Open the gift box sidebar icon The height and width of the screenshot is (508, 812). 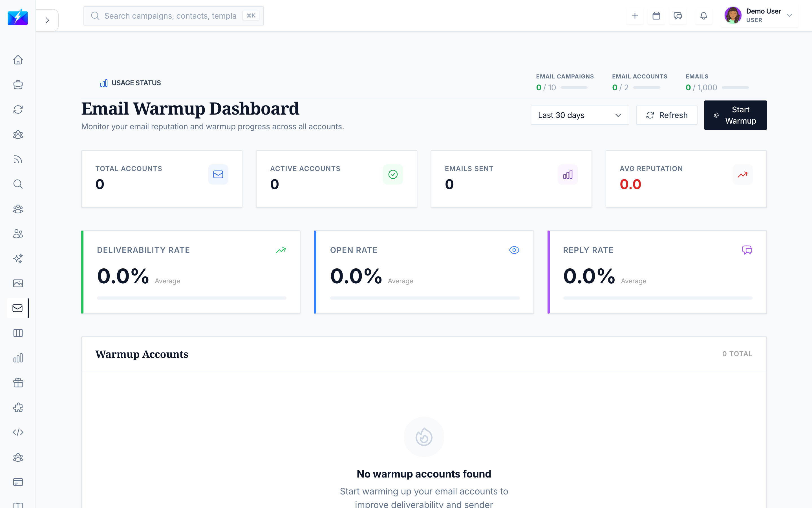pos(18,383)
